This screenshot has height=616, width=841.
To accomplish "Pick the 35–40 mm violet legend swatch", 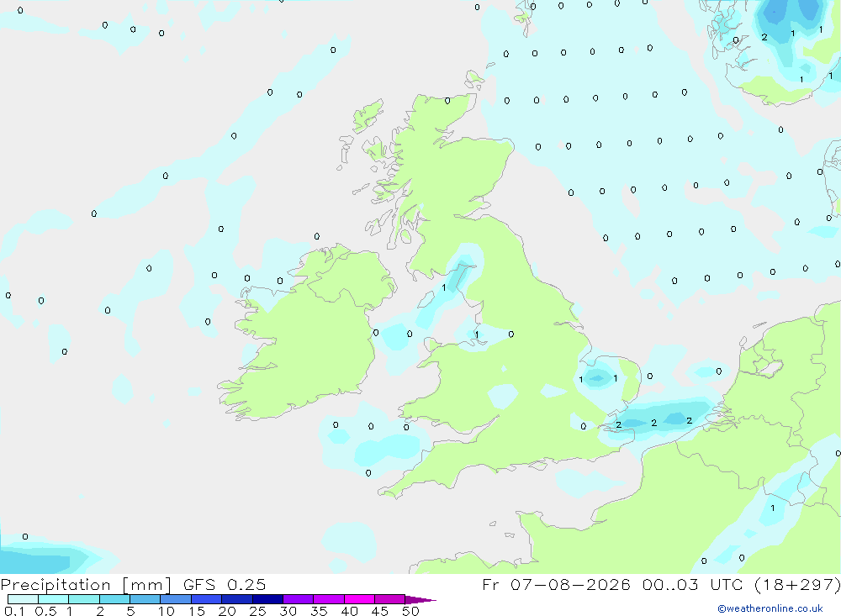I will [x=329, y=599].
